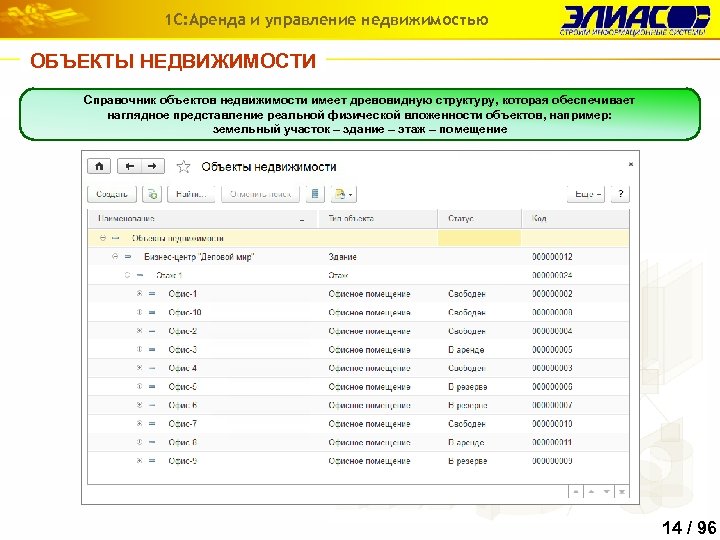
Task: Click the highlighted Статус cell in root row
Action: pyautogui.click(x=479, y=238)
